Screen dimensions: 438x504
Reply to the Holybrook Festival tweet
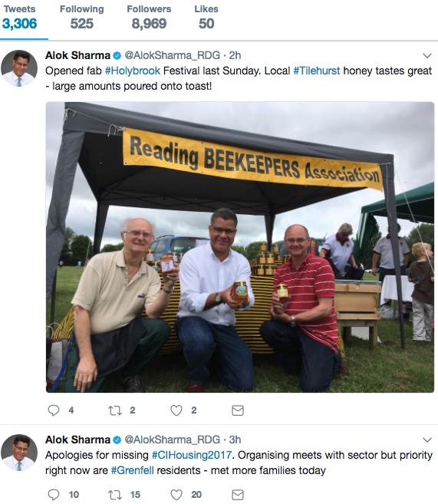click(54, 410)
